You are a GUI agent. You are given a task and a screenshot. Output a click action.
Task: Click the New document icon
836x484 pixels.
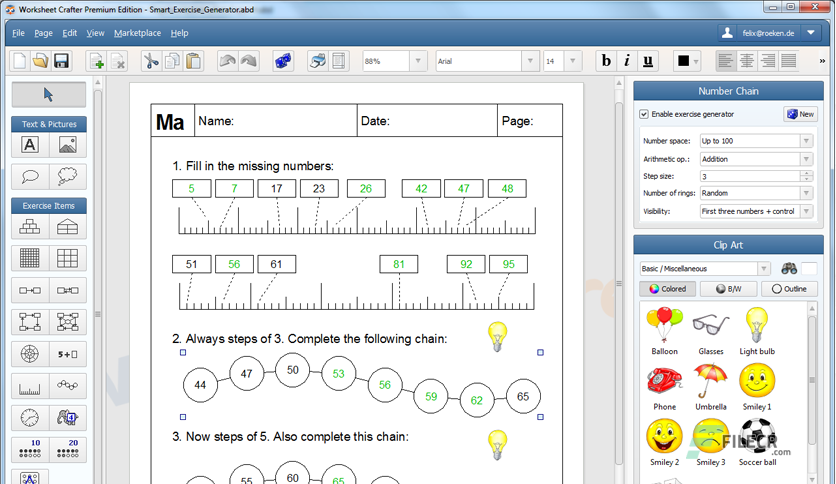(x=20, y=61)
